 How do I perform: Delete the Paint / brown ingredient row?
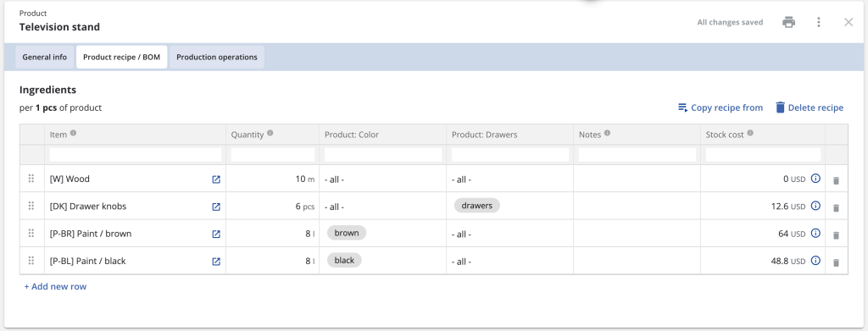click(x=836, y=235)
